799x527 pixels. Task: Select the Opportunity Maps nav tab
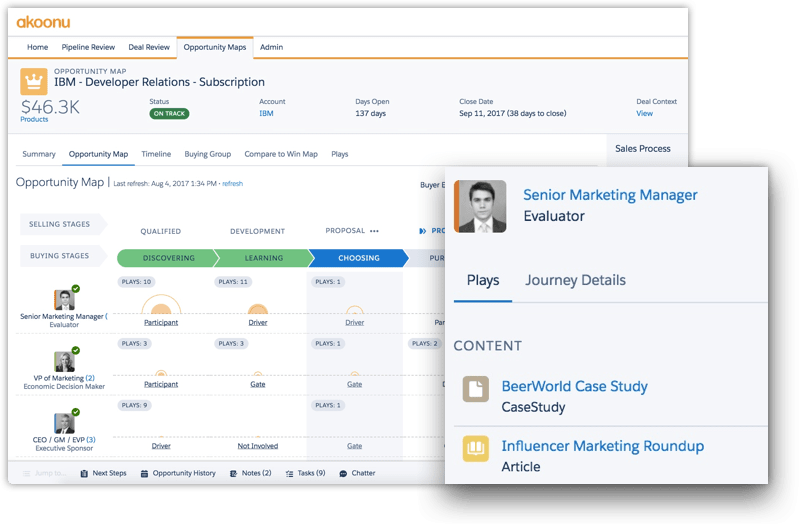pyautogui.click(x=215, y=47)
